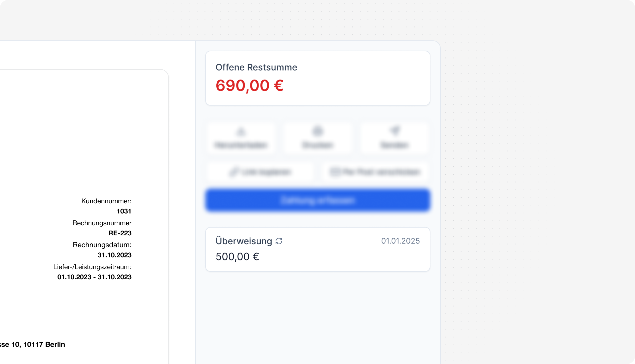Click the envelope icon in Per Post verschicken

pyautogui.click(x=335, y=172)
